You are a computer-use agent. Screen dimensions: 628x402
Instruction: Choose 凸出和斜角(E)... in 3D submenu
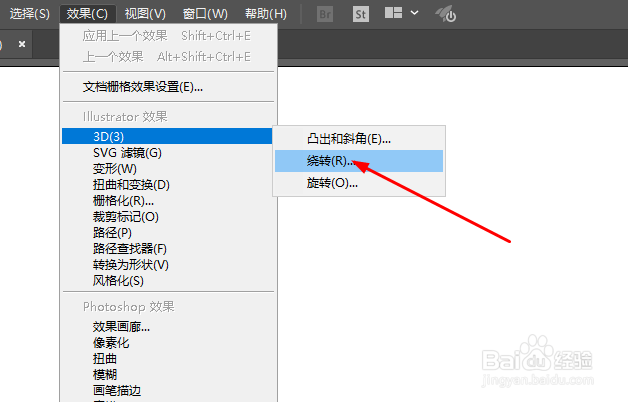(359, 139)
